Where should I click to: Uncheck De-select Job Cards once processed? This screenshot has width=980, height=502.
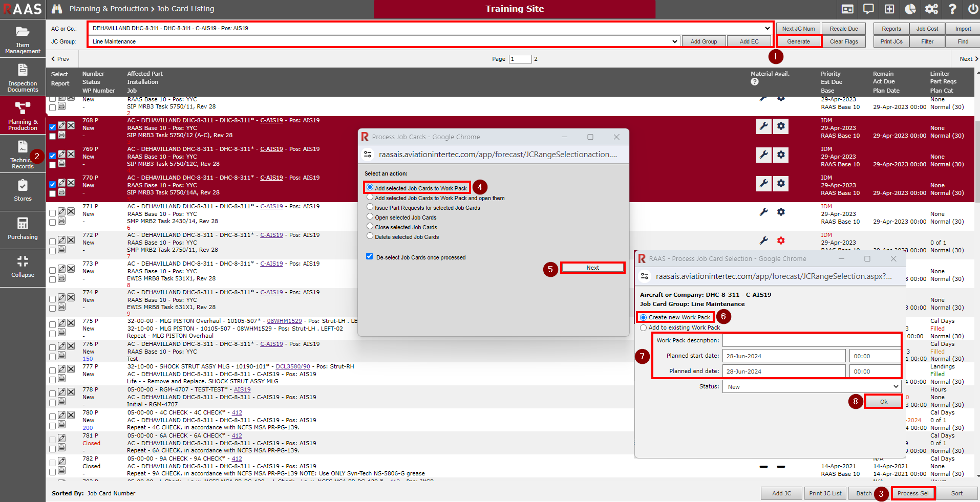369,256
